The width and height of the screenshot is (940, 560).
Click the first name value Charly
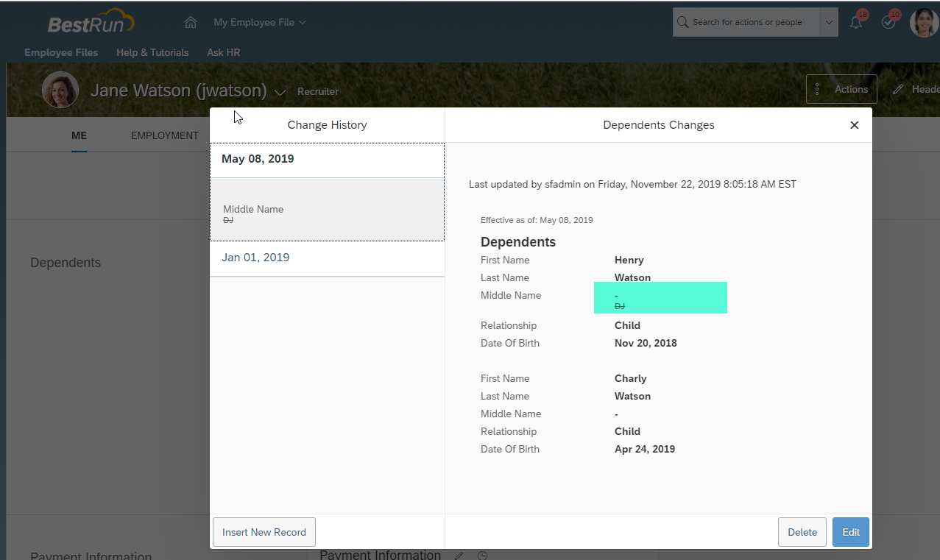tap(631, 378)
